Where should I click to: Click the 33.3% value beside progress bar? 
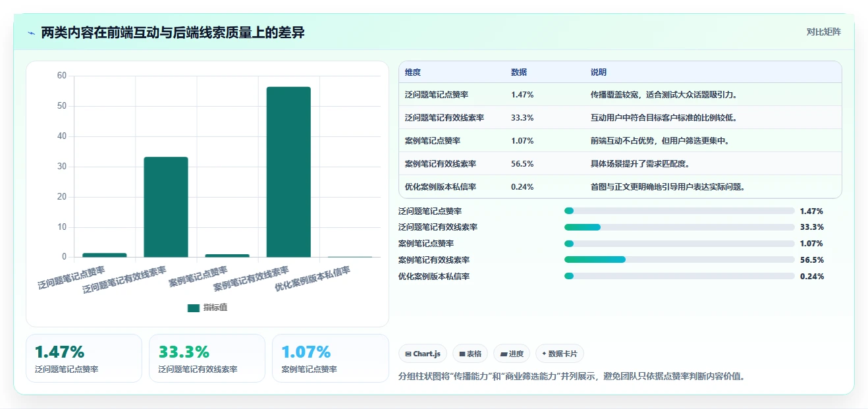[x=811, y=227]
